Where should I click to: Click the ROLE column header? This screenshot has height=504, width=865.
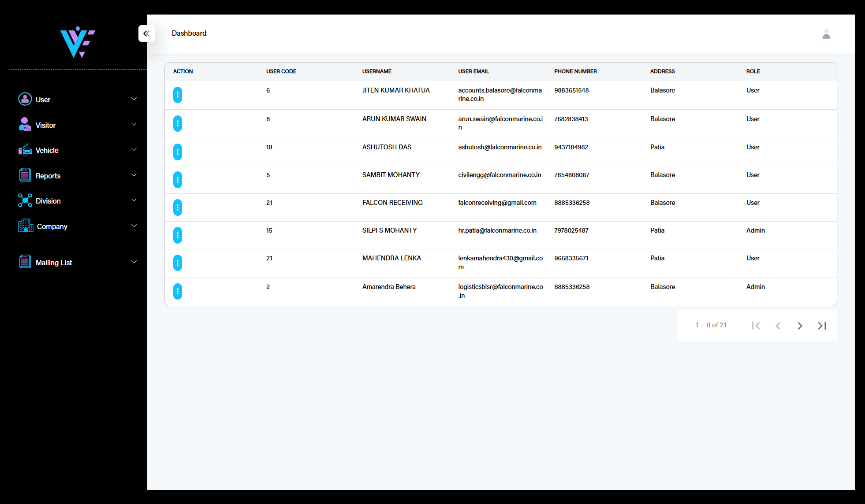coord(753,71)
